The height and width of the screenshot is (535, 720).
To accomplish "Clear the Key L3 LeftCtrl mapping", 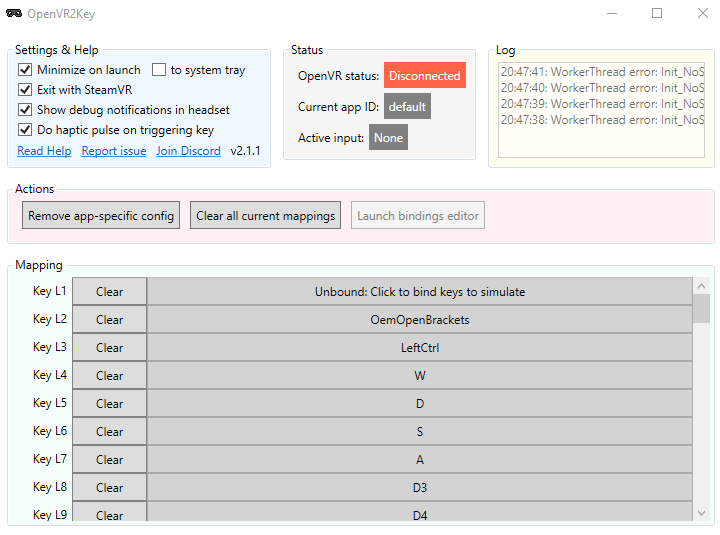I will pyautogui.click(x=109, y=348).
